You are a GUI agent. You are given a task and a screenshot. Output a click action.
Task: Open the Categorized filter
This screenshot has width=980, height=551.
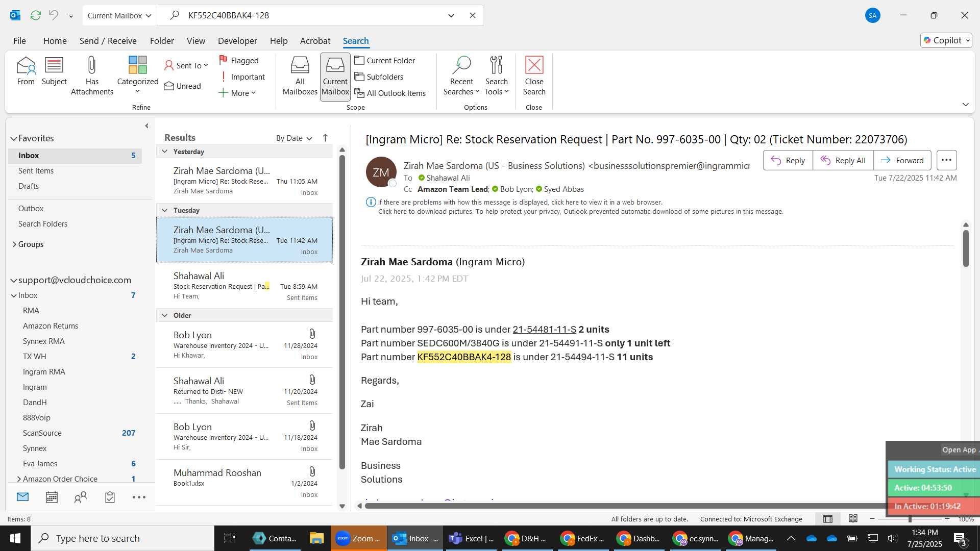[137, 76]
